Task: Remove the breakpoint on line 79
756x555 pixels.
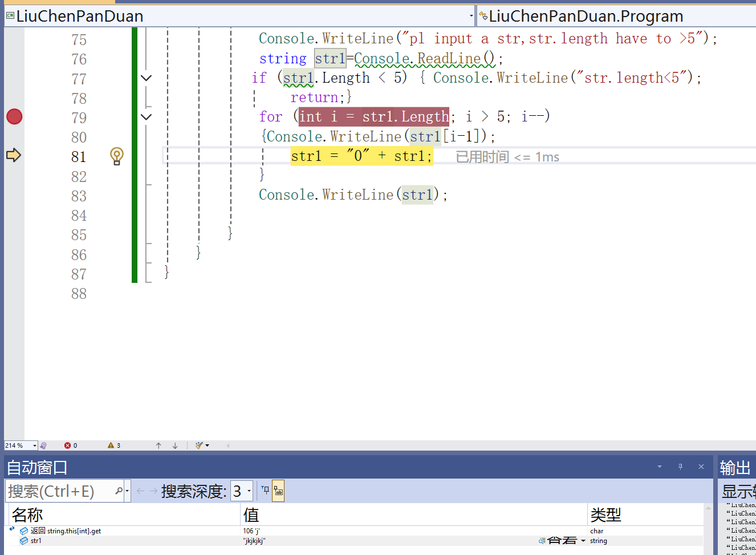Action: 14,116
